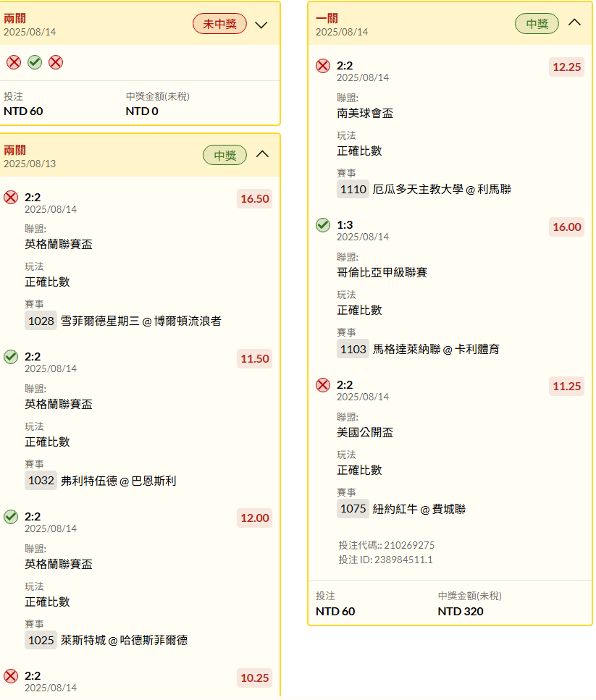The height and width of the screenshot is (700, 596).
Task: Click green check icon beside 12.00 odds bet
Action: pos(11,517)
